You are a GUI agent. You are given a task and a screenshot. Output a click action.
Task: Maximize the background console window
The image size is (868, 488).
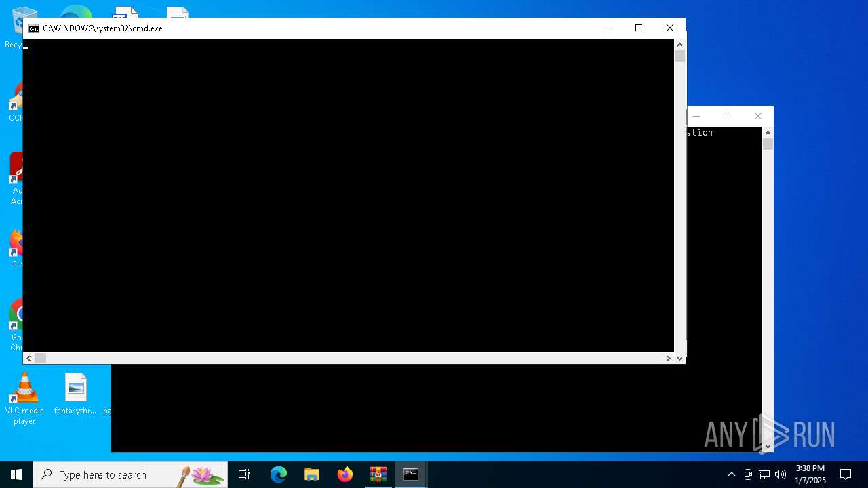(727, 116)
